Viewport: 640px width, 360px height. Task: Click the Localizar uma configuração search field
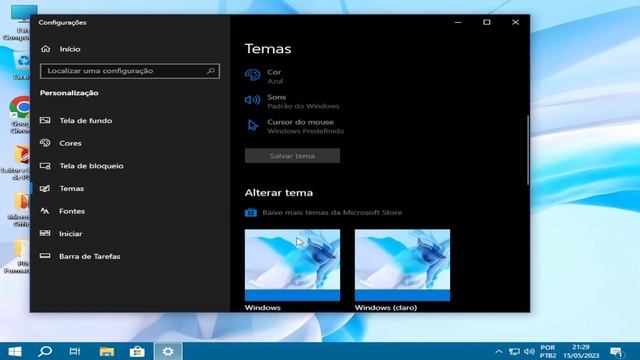(130, 71)
